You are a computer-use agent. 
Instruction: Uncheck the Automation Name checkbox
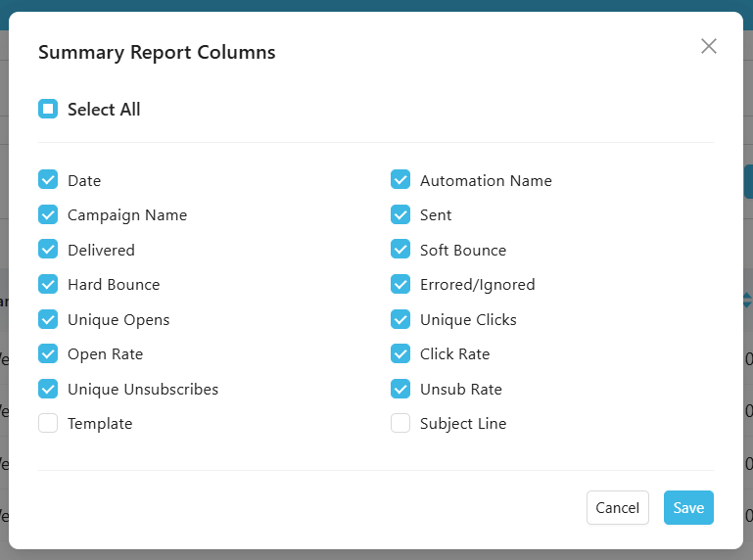(400, 180)
